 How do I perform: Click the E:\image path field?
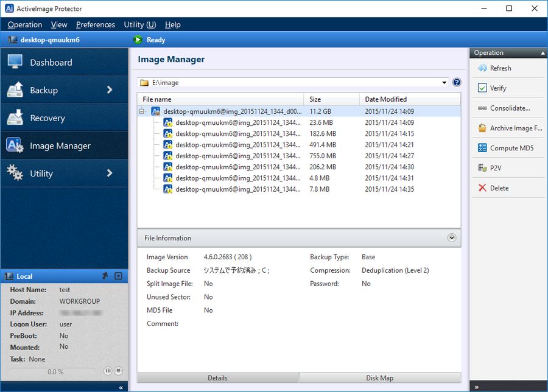(x=293, y=83)
